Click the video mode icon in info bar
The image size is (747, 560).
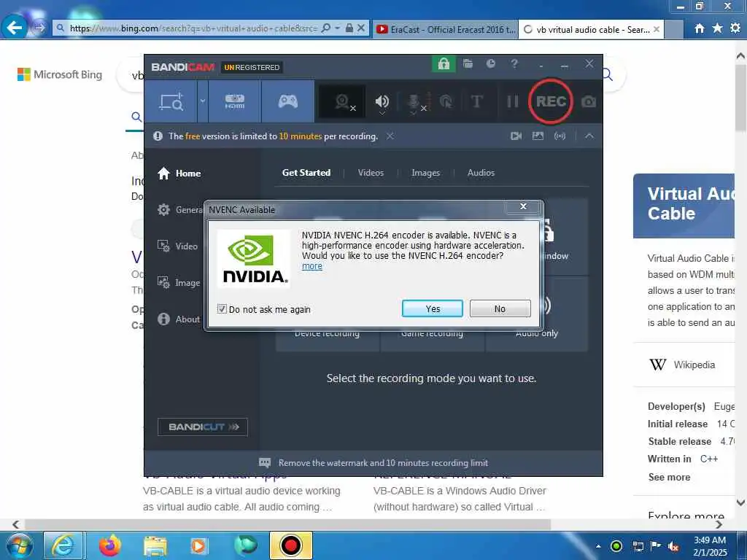pos(516,136)
